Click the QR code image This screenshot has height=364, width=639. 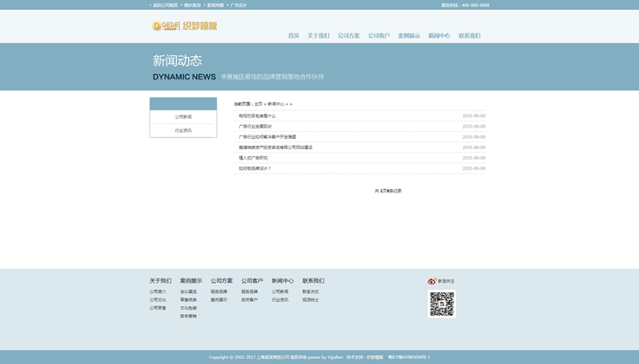pos(441,304)
